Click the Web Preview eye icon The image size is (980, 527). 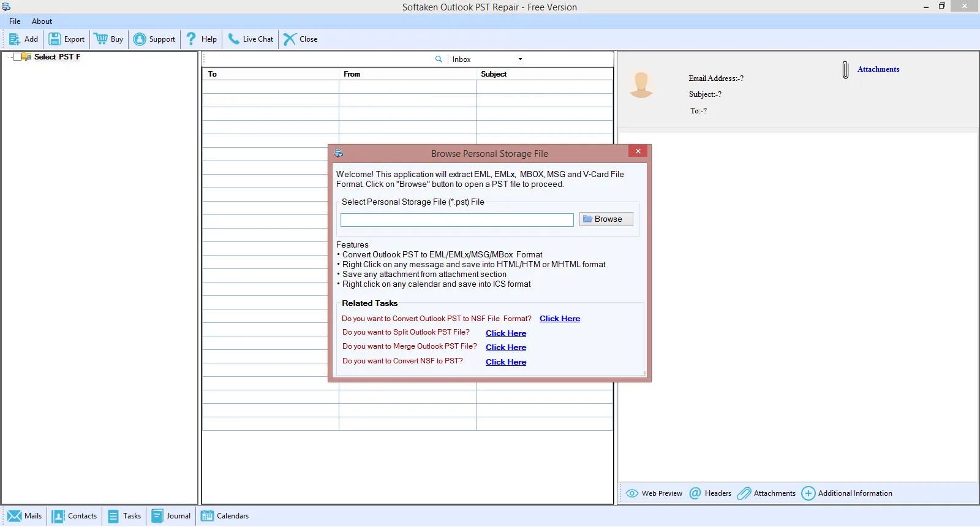click(632, 493)
